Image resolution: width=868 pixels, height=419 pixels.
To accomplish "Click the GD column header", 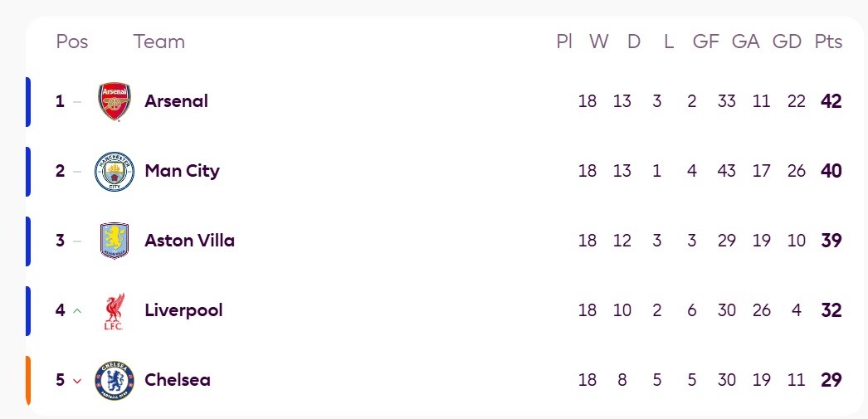I will 787,41.
